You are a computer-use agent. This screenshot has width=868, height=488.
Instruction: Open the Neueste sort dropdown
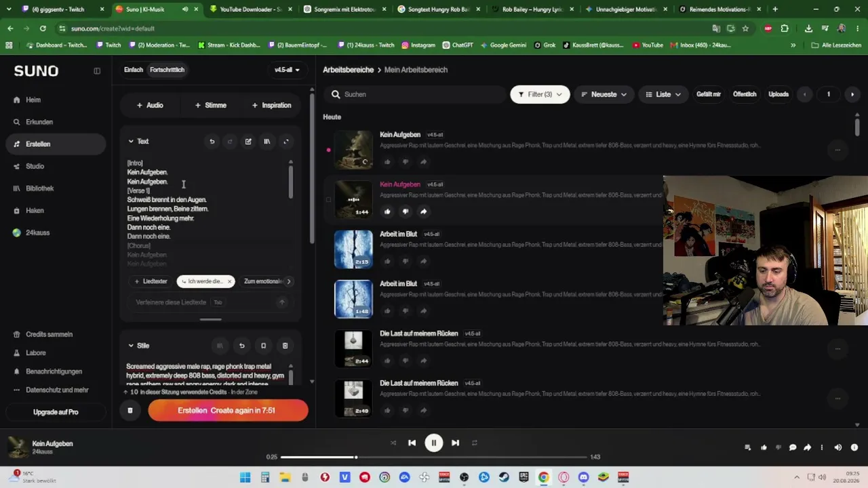pyautogui.click(x=604, y=94)
